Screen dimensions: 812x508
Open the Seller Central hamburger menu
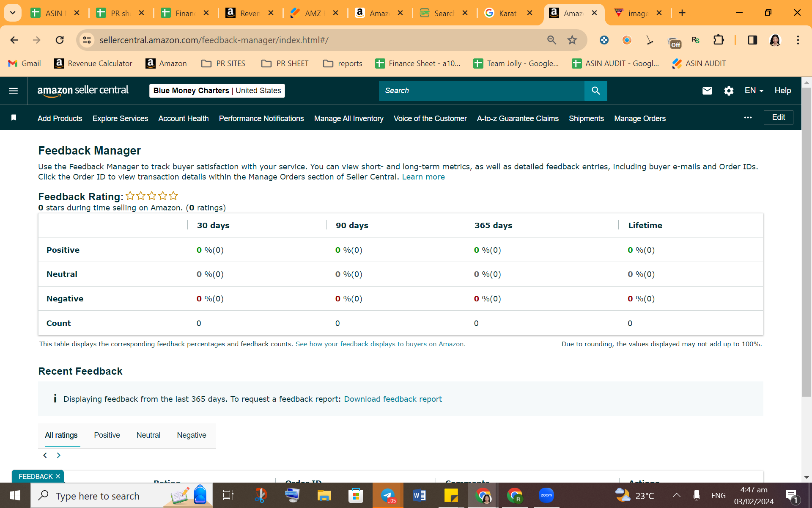(x=14, y=91)
